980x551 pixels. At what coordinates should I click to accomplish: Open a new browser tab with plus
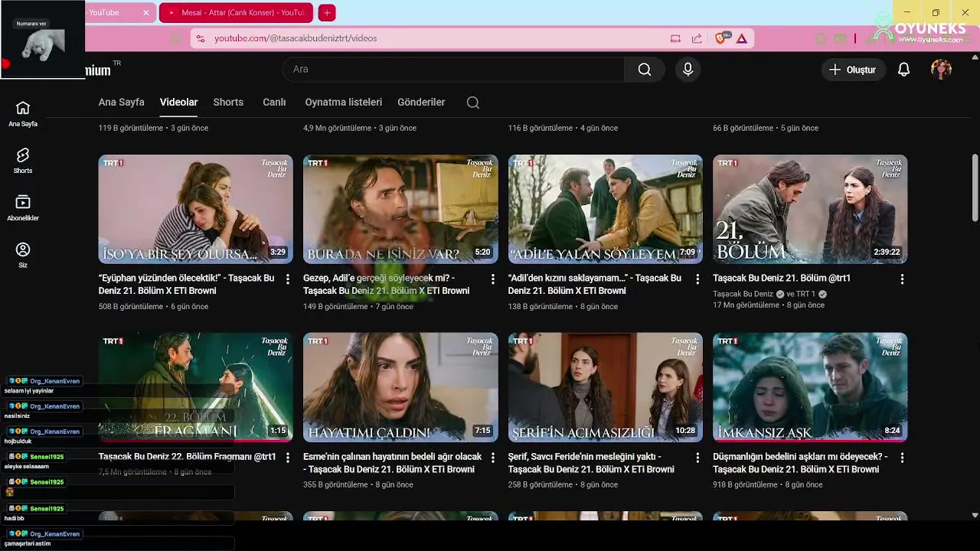(327, 12)
